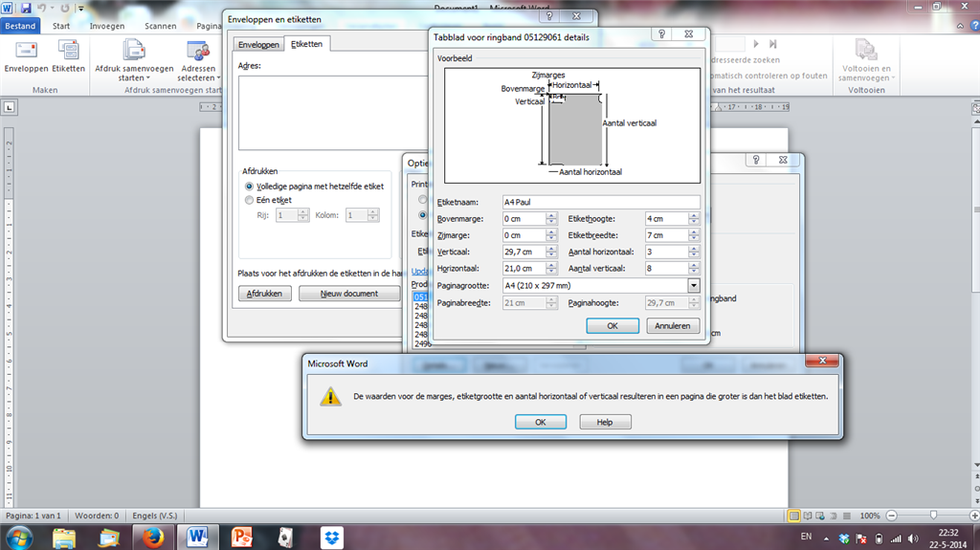Adjust the Bovenmarge spinner arrows
Viewport: 980px width, 550px height.
pyautogui.click(x=551, y=219)
